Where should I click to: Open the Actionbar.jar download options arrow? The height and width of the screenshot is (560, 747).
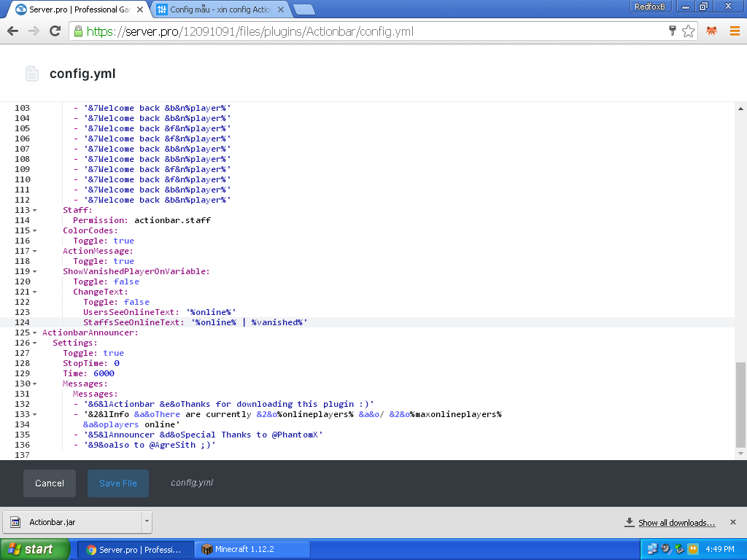pyautogui.click(x=147, y=522)
